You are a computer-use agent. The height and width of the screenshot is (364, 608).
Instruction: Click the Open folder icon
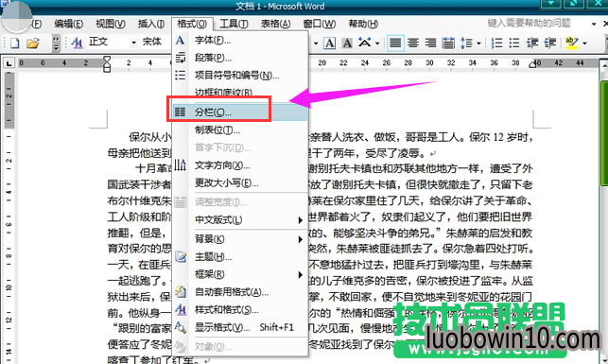coord(33,43)
